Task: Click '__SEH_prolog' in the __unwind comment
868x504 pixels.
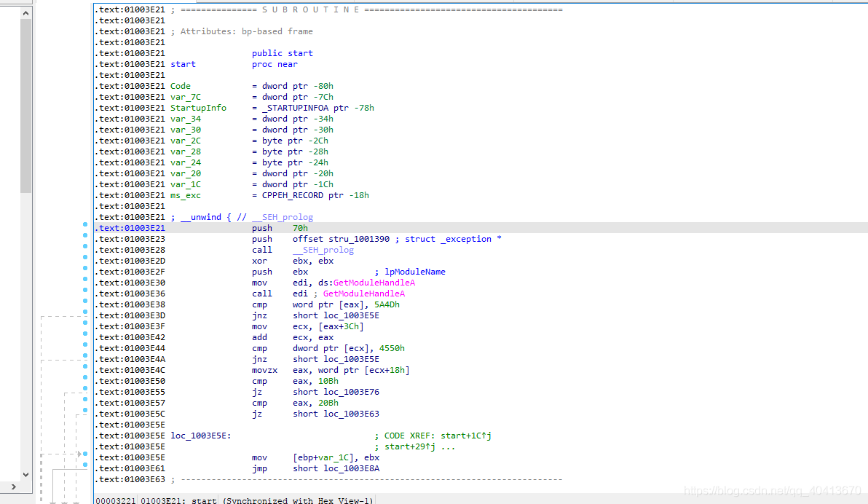Action: [x=283, y=217]
